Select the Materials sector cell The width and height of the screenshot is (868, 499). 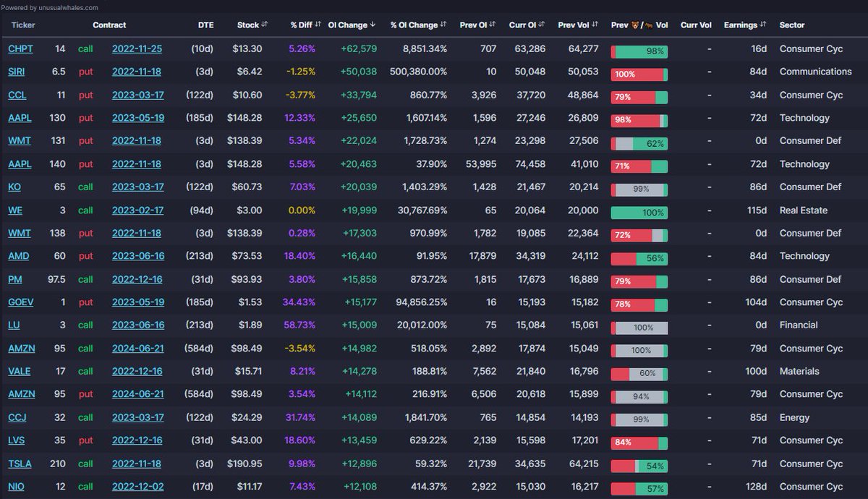(x=799, y=371)
